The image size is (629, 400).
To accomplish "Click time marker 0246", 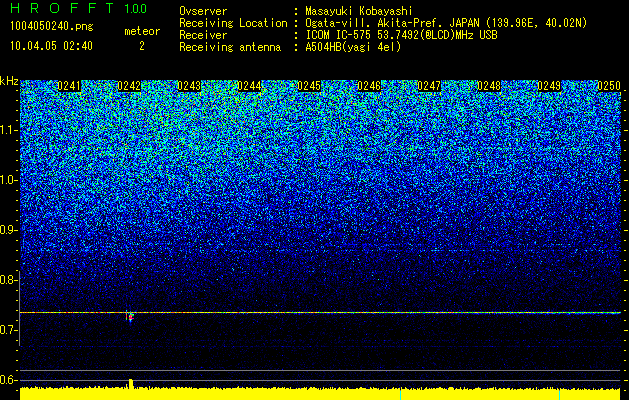I will [x=369, y=86].
